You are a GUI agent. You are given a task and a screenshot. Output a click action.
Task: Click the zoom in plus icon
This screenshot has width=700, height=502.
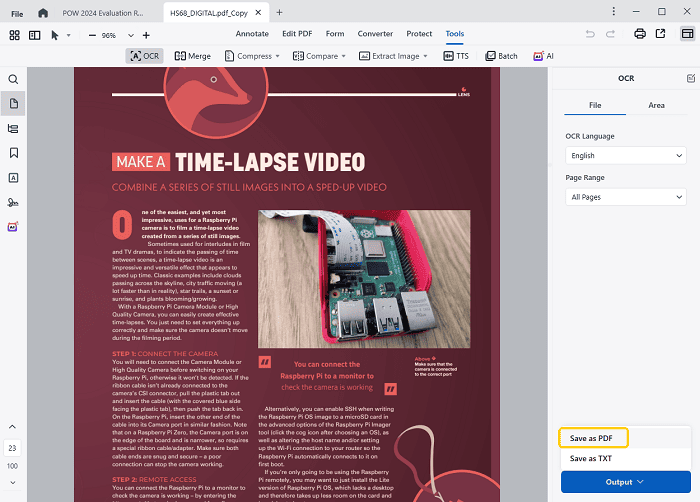pyautogui.click(x=146, y=34)
